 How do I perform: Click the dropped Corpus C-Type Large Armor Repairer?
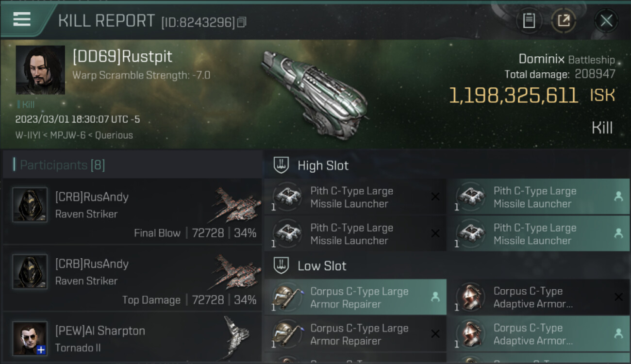click(355, 298)
